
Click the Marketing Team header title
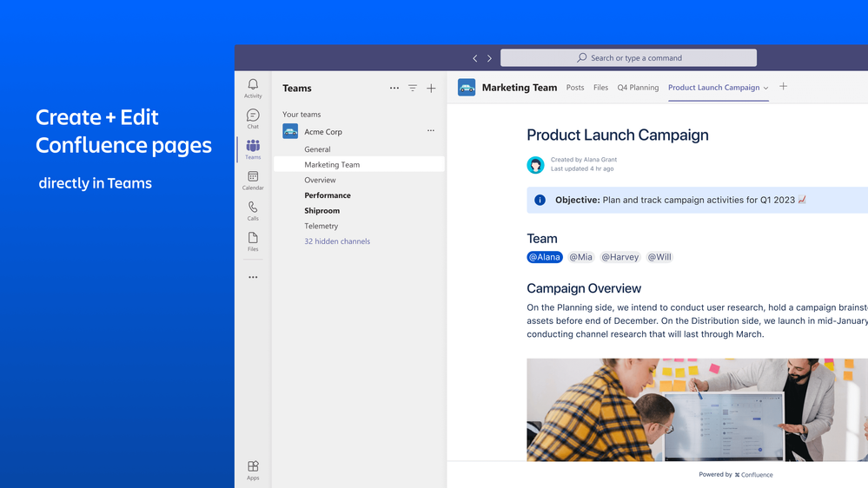coord(520,88)
